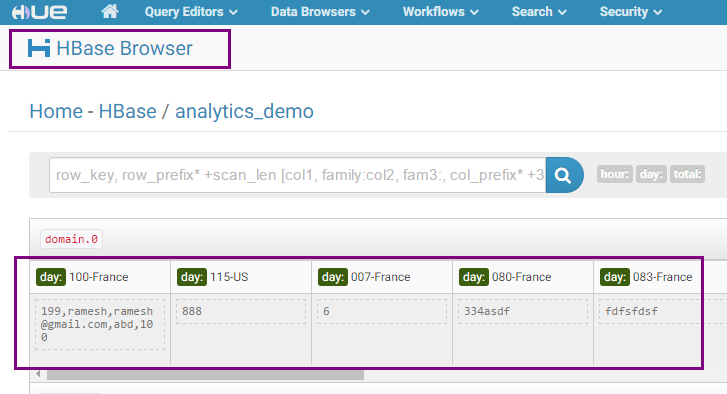
Task: Run the search with magnifier button
Action: 564,175
